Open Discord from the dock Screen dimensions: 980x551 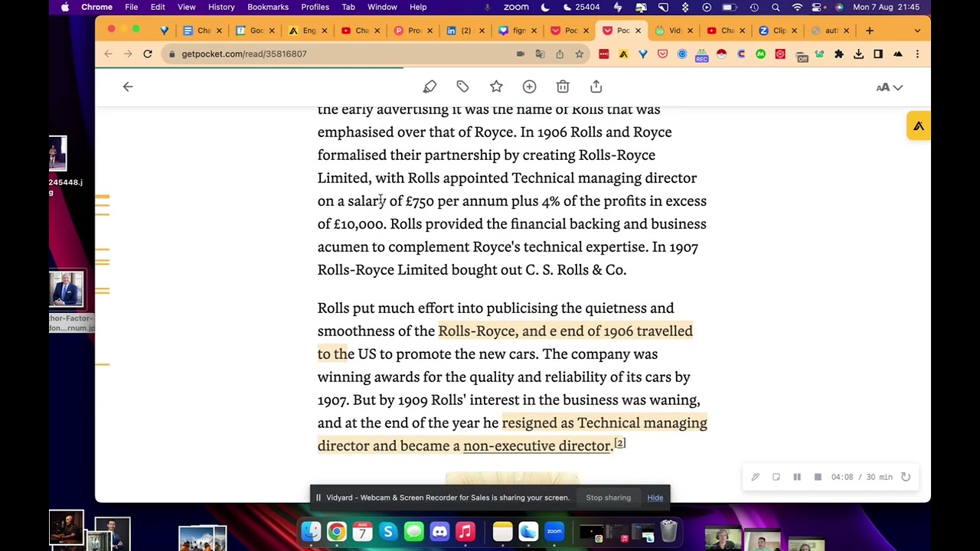tap(439, 531)
